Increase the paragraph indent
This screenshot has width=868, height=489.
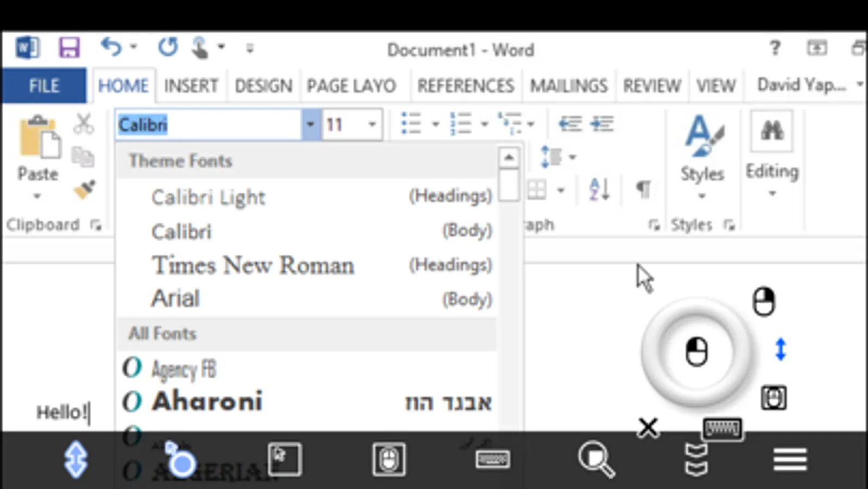tap(602, 124)
